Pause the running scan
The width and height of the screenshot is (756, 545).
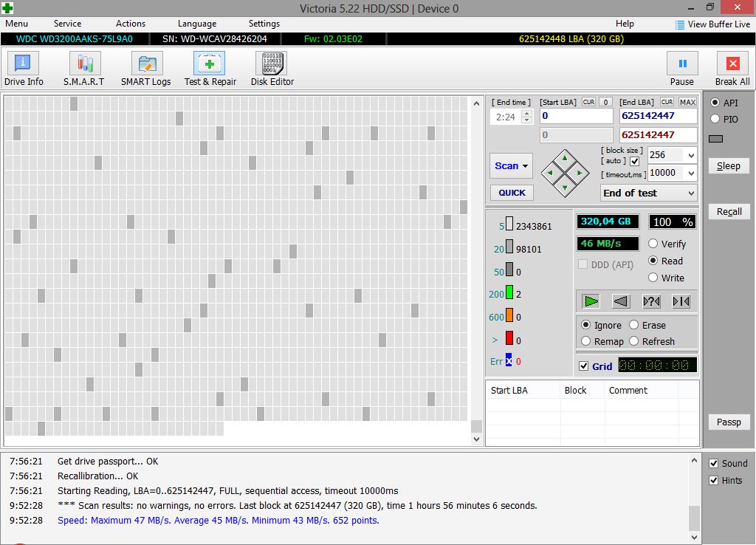click(682, 69)
